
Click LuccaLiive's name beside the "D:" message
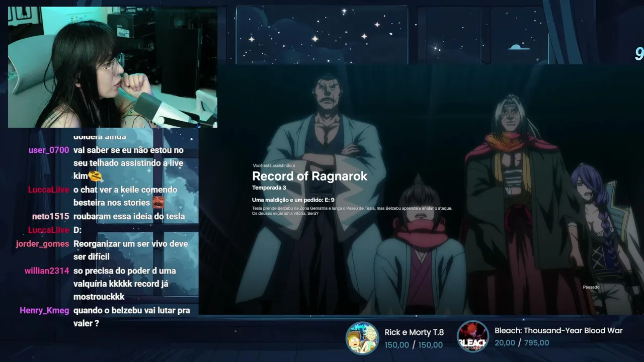point(49,230)
